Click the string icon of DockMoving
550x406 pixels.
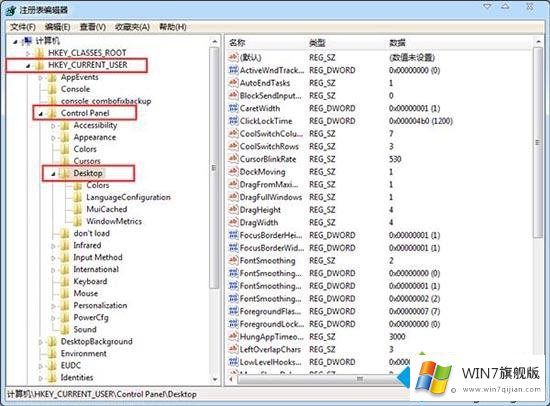point(233,171)
